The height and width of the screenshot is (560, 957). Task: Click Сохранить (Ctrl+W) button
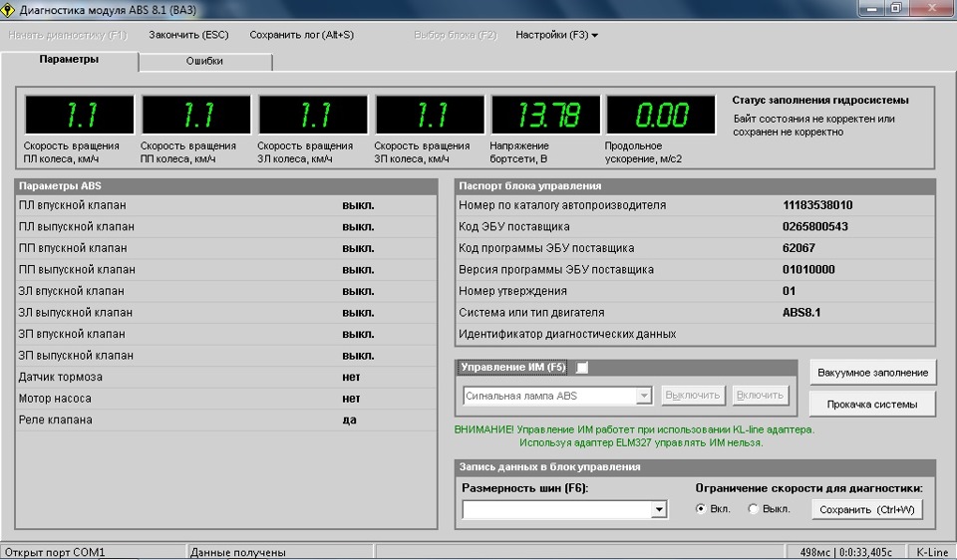point(866,509)
